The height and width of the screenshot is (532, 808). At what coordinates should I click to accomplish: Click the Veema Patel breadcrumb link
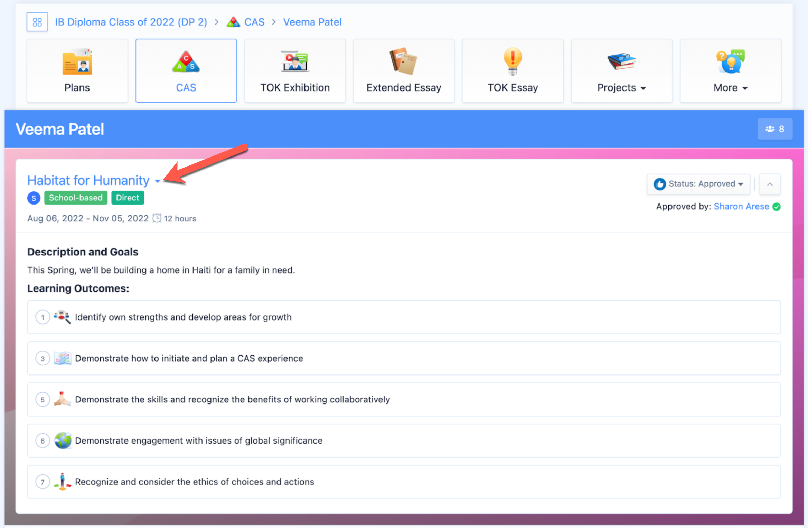point(312,22)
